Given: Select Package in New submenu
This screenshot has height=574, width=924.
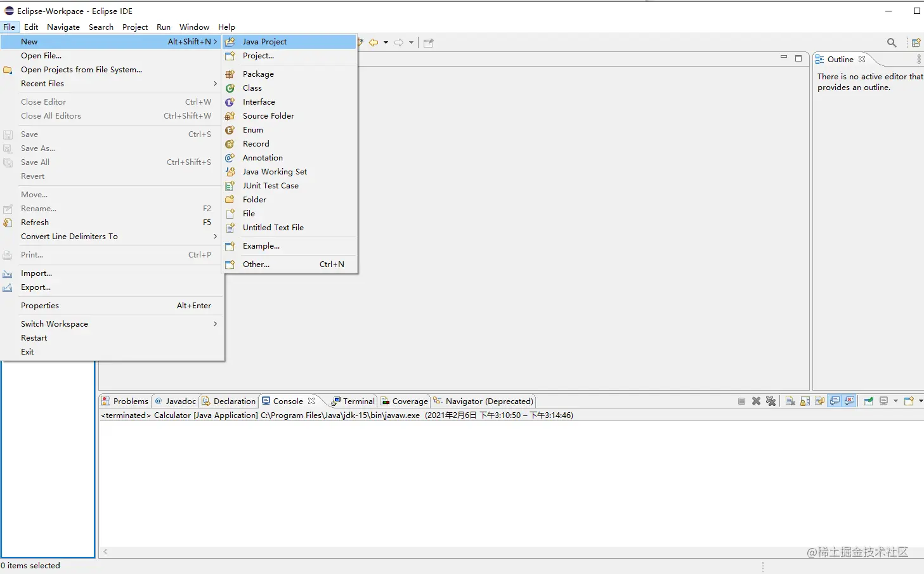Looking at the screenshot, I should pos(290,74).
